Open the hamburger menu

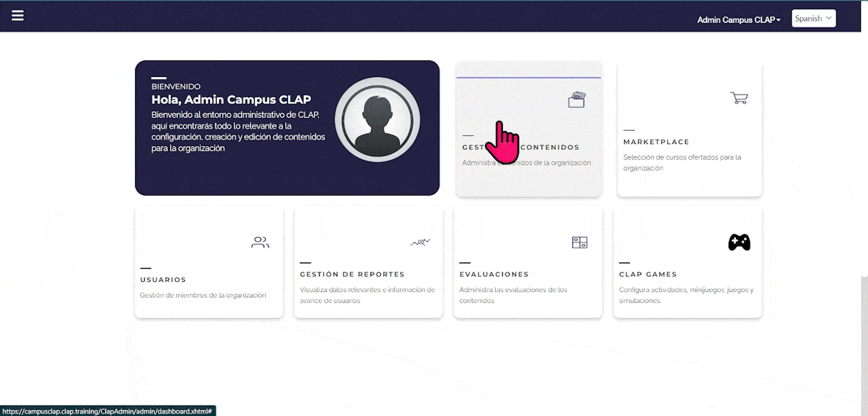[18, 16]
